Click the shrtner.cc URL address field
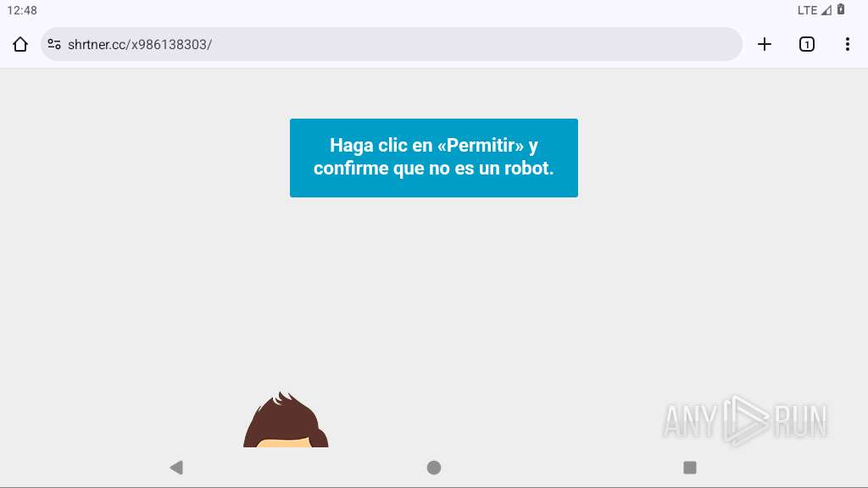Image resolution: width=868 pixels, height=488 pixels. 392,44
